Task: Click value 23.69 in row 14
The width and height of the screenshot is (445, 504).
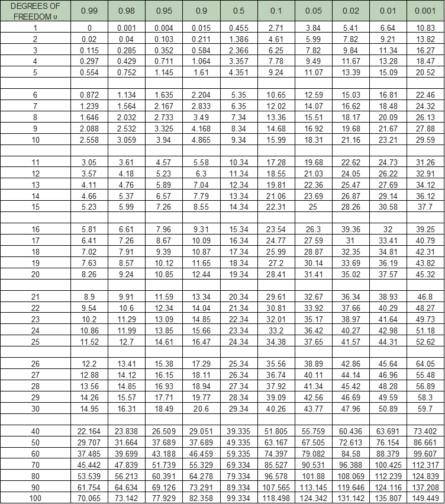Action: pos(314,196)
